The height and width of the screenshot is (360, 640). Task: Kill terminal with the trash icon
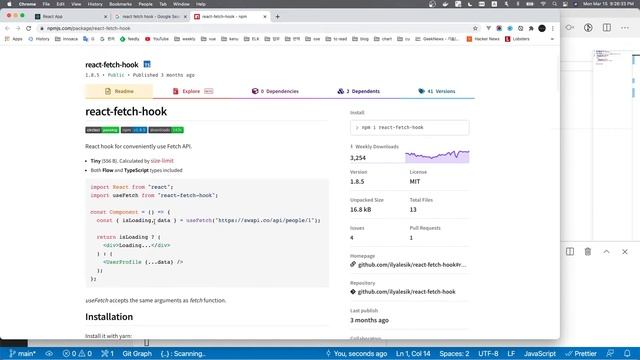point(588,251)
